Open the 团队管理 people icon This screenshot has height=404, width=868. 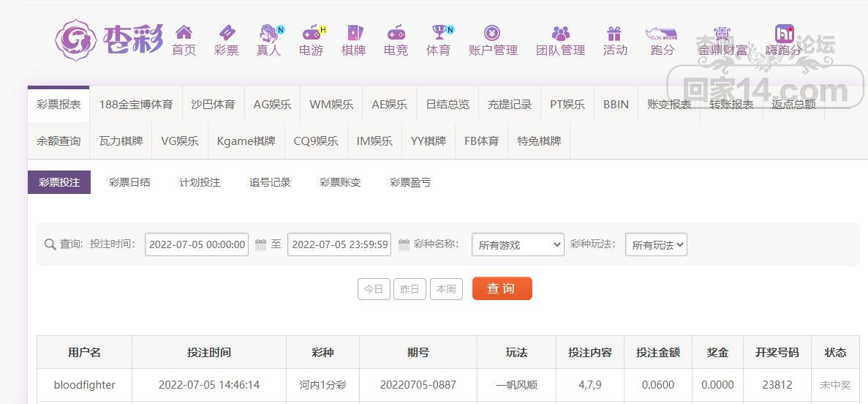[560, 33]
